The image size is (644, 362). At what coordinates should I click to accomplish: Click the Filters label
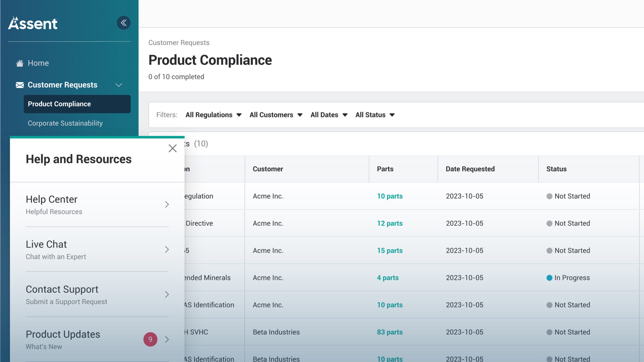point(167,115)
